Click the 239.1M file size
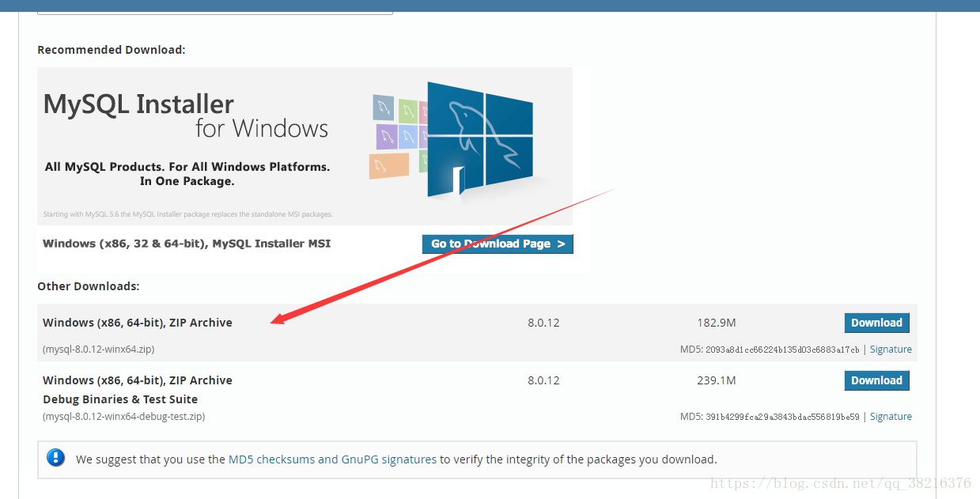 tap(717, 380)
